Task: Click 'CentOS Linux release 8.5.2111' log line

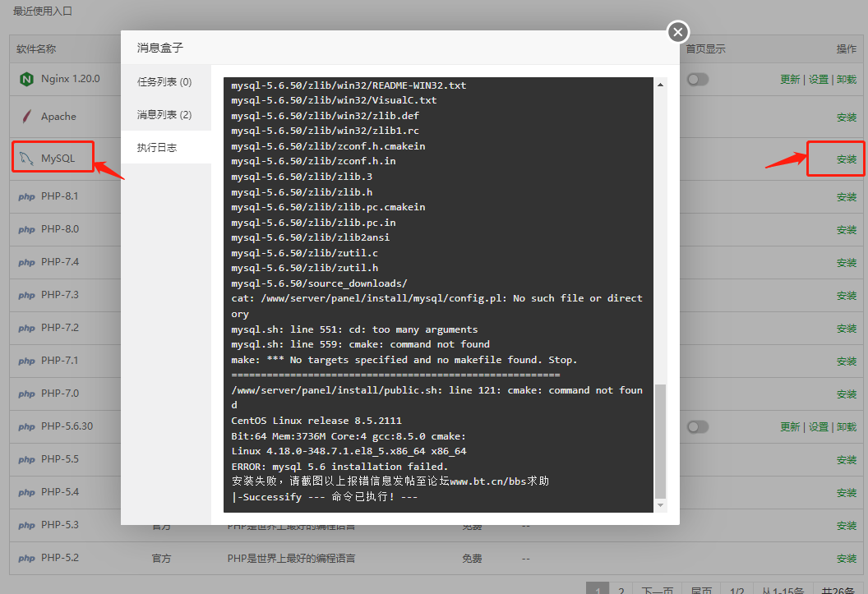Action: pyautogui.click(x=316, y=421)
